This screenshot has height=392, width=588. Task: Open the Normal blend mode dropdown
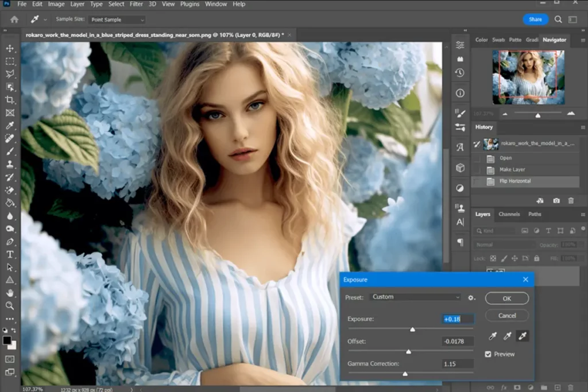[x=504, y=244]
